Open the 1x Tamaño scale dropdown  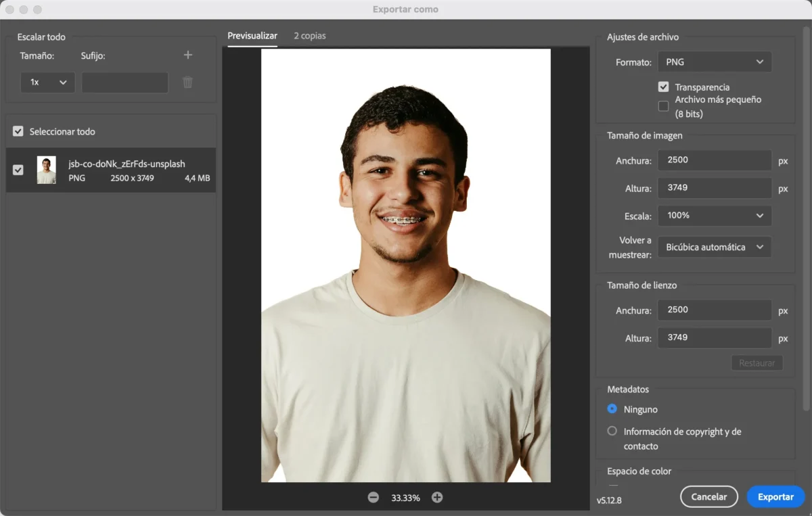pos(47,83)
